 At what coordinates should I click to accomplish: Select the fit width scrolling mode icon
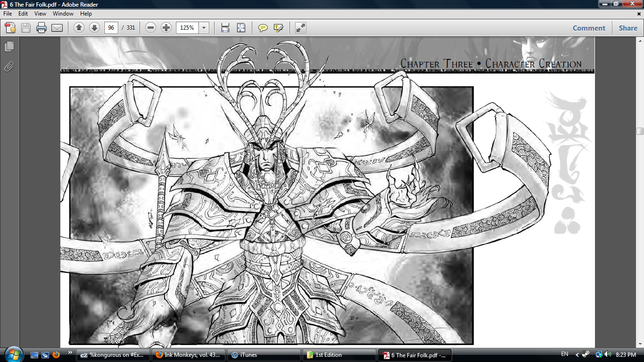coord(225,28)
